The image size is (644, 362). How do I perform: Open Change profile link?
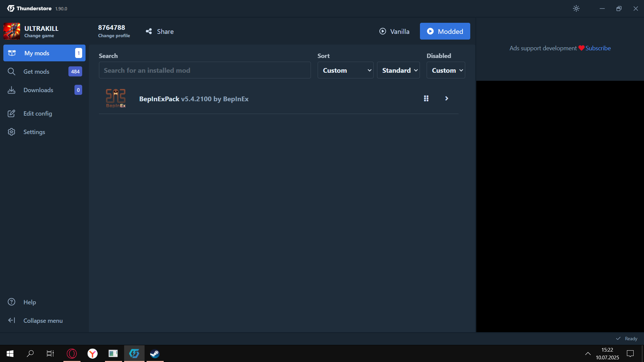(x=114, y=36)
